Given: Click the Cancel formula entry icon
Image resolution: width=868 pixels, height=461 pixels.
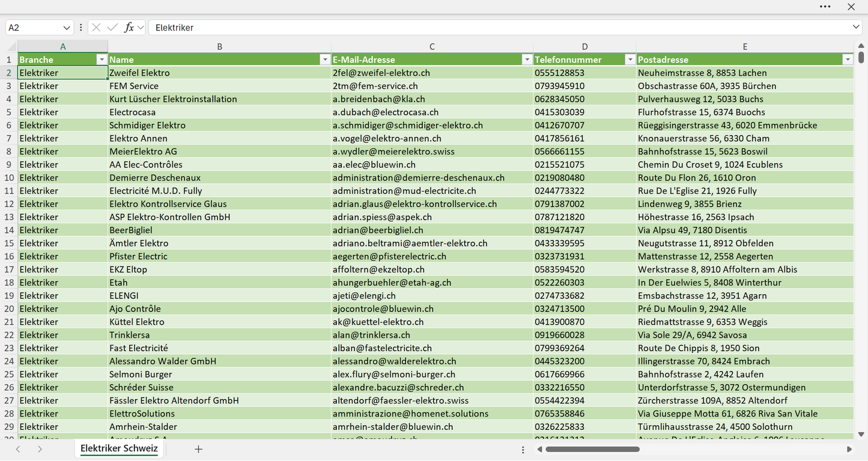Looking at the screenshot, I should pyautogui.click(x=96, y=28).
